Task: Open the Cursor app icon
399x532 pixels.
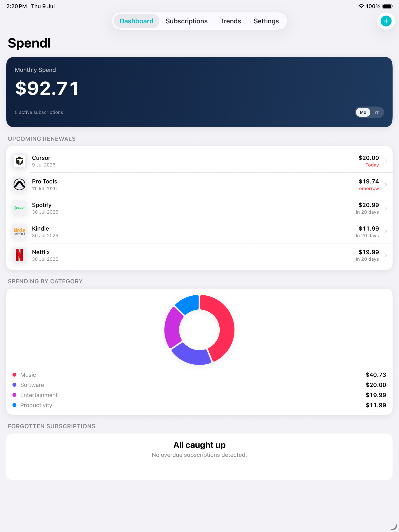Action: 20,161
